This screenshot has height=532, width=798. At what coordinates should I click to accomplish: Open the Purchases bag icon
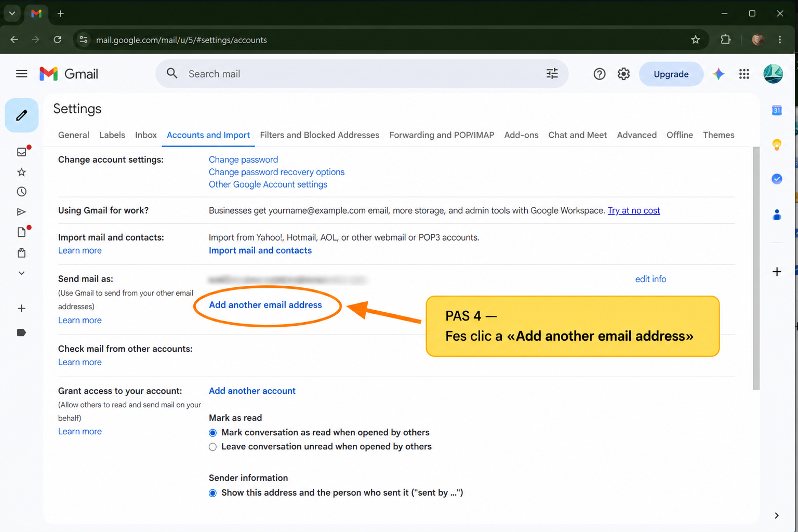[x=21, y=253]
